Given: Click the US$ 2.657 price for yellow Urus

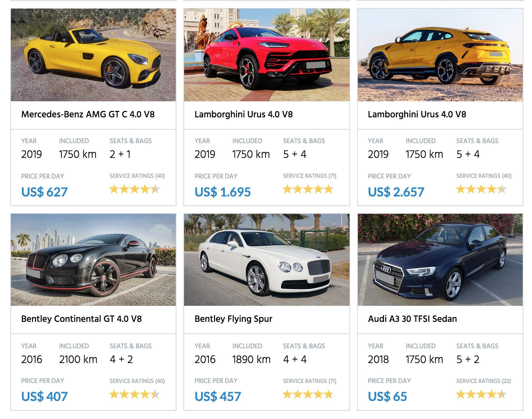Looking at the screenshot, I should 396,192.
